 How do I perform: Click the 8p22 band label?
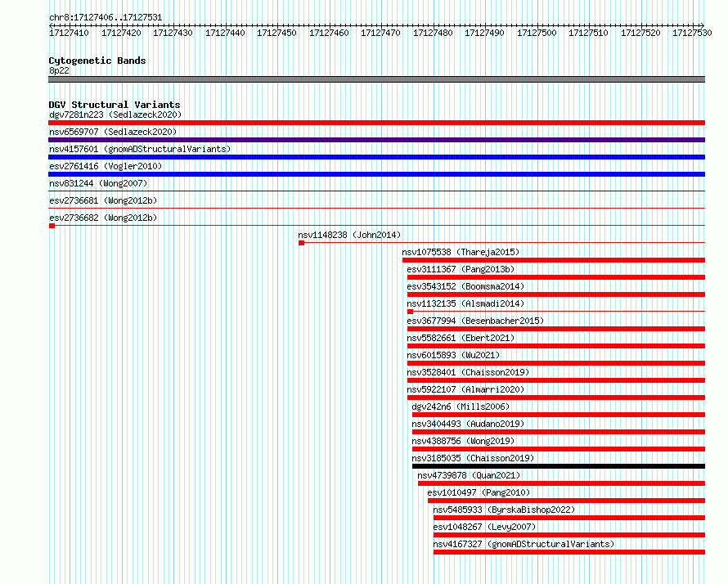point(59,70)
